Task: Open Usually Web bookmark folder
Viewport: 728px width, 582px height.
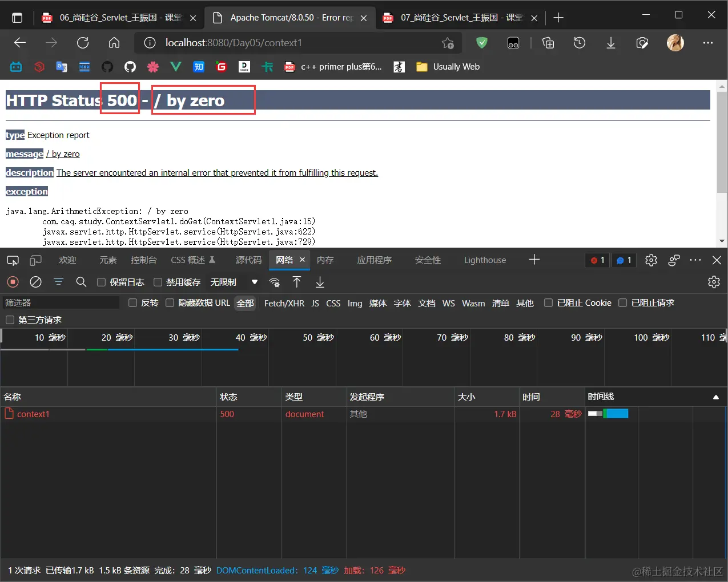Action: tap(448, 67)
